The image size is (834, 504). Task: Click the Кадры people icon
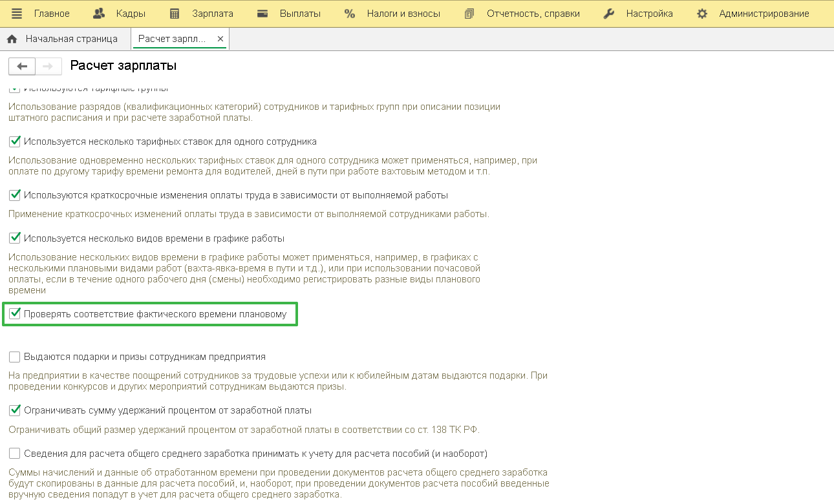(99, 14)
